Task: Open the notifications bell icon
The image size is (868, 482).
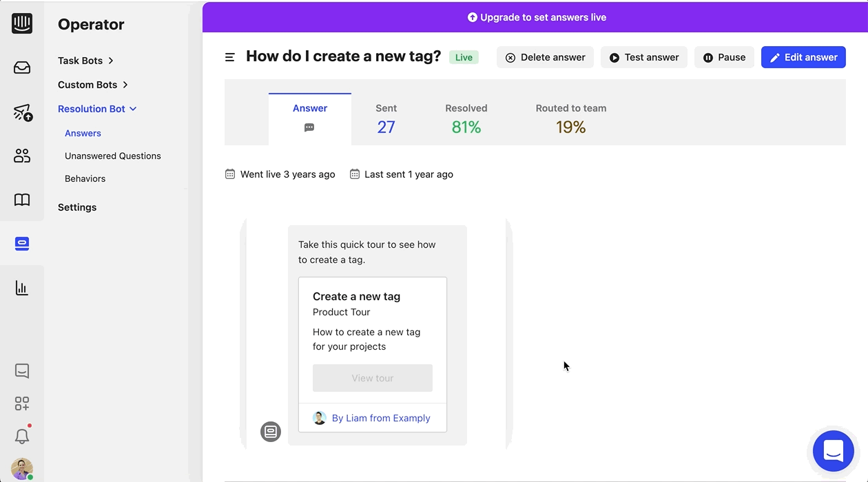Action: coord(22,436)
